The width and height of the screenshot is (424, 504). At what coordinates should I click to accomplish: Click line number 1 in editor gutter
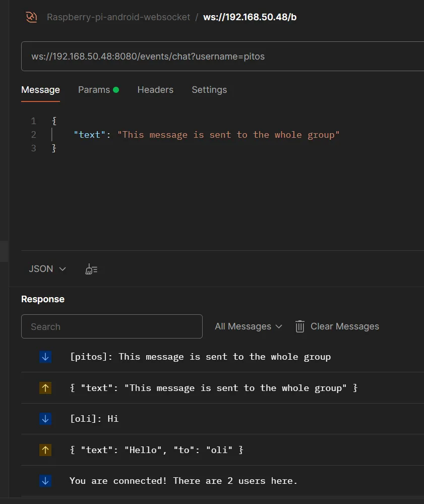[x=33, y=121]
